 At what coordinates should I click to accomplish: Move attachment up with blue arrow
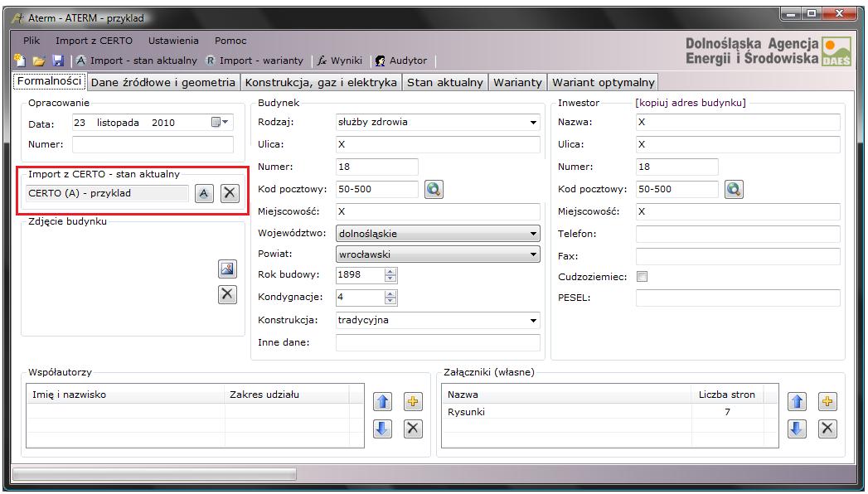tap(797, 402)
